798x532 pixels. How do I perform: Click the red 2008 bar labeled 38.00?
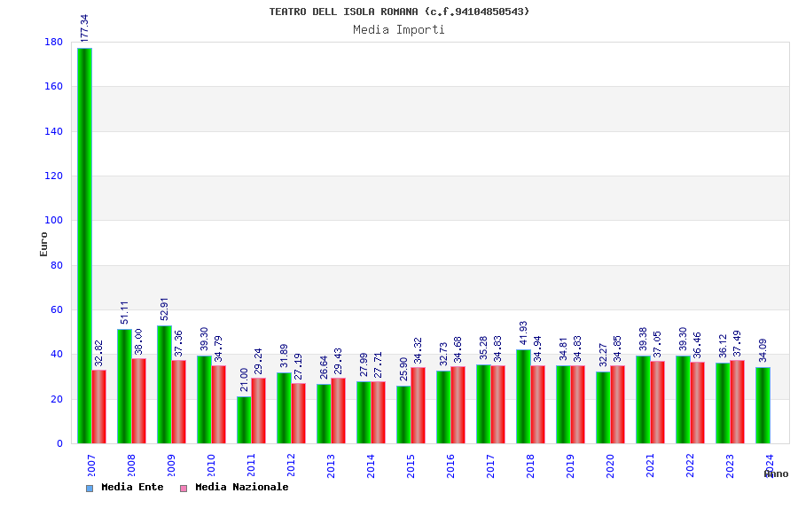pyautogui.click(x=139, y=401)
